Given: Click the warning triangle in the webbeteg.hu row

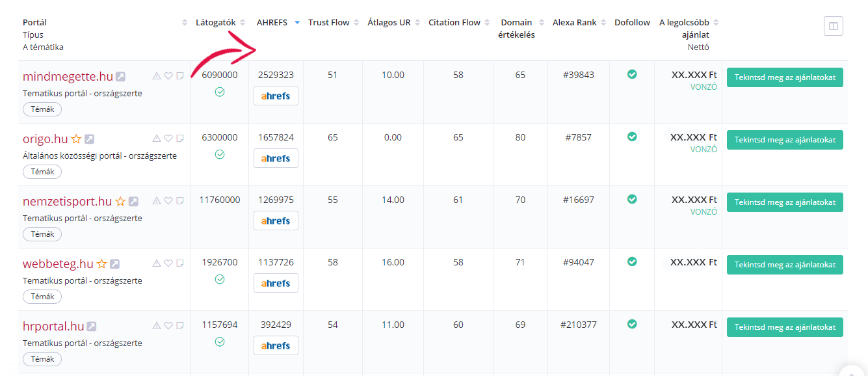Looking at the screenshot, I should tap(156, 263).
